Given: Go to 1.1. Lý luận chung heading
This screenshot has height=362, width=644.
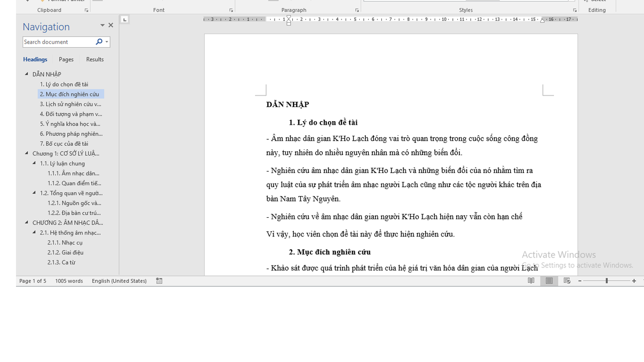Looking at the screenshot, I should pos(62,163).
